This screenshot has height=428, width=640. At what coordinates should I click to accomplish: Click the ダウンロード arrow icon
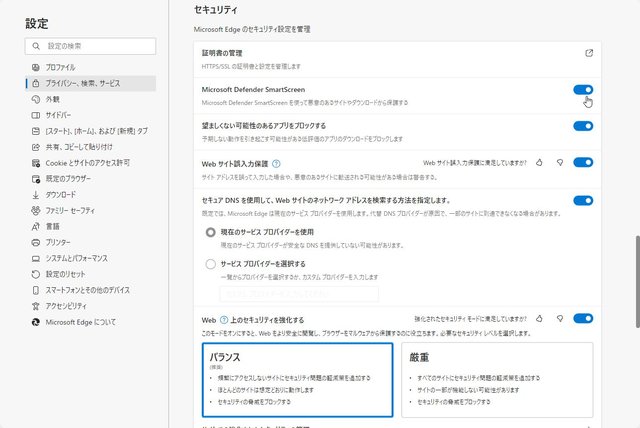(36, 195)
